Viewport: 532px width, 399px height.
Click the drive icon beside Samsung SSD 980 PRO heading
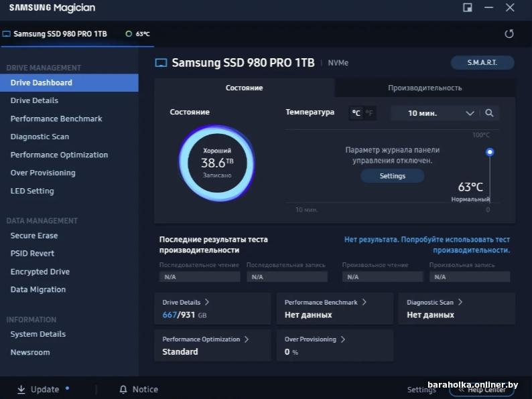pos(161,63)
